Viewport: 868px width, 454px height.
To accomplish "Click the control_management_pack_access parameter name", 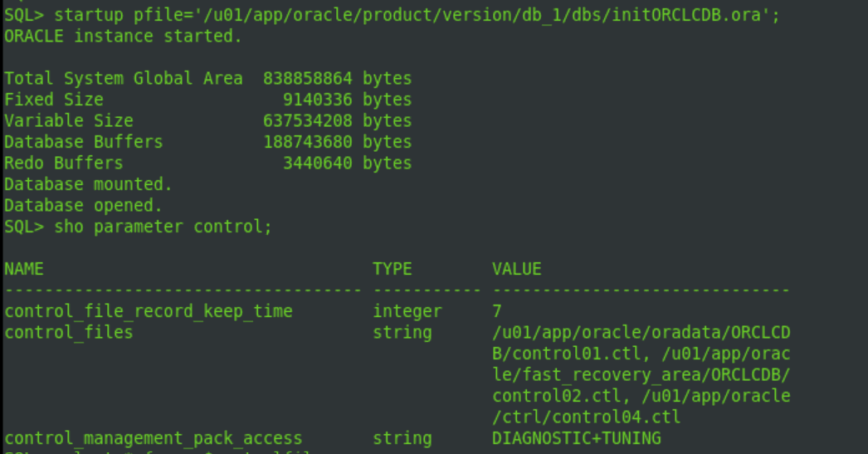I will (154, 438).
